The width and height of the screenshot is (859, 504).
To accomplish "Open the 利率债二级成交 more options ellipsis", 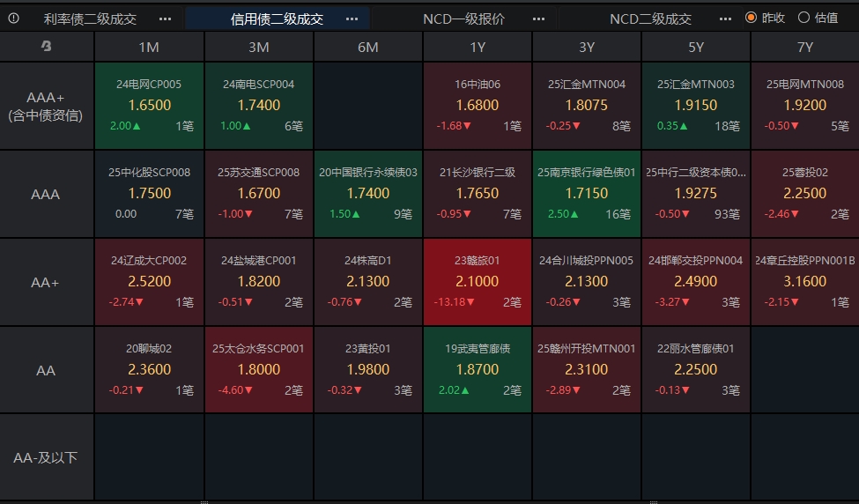I will tap(165, 19).
